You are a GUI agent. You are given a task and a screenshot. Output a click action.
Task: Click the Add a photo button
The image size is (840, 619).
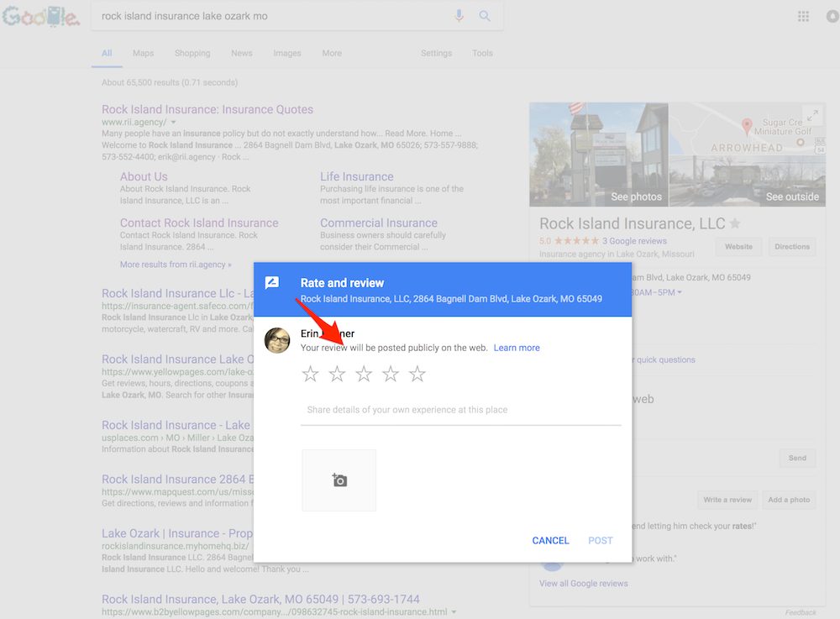pos(789,500)
